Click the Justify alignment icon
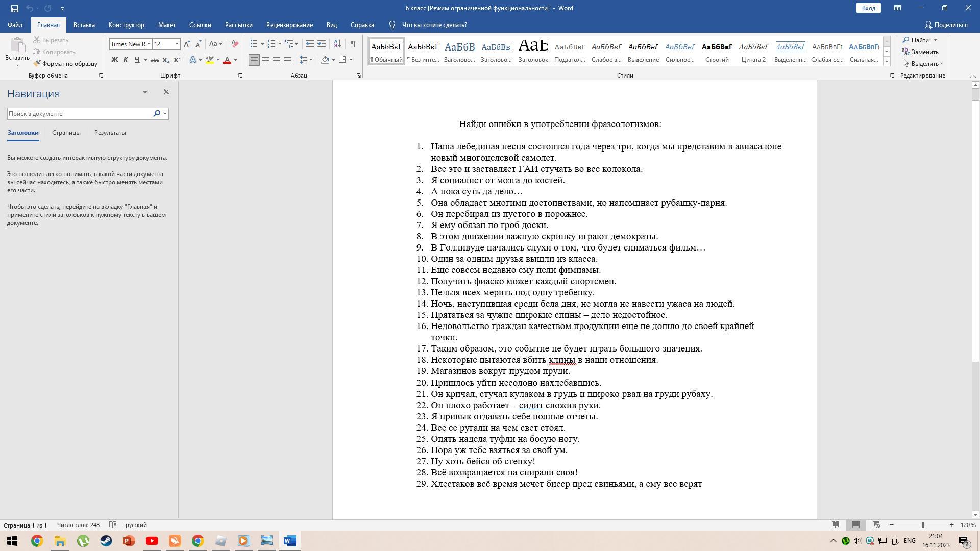 point(288,60)
